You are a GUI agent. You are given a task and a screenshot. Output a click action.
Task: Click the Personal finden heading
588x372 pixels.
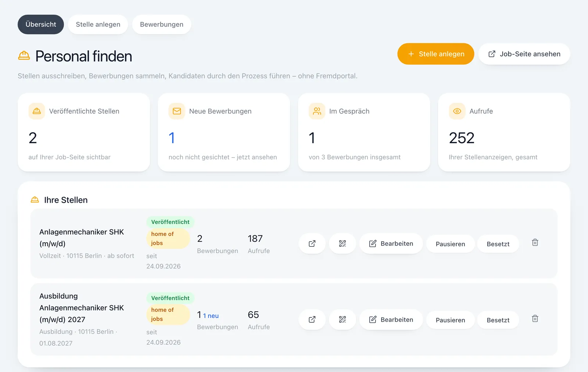pos(84,56)
